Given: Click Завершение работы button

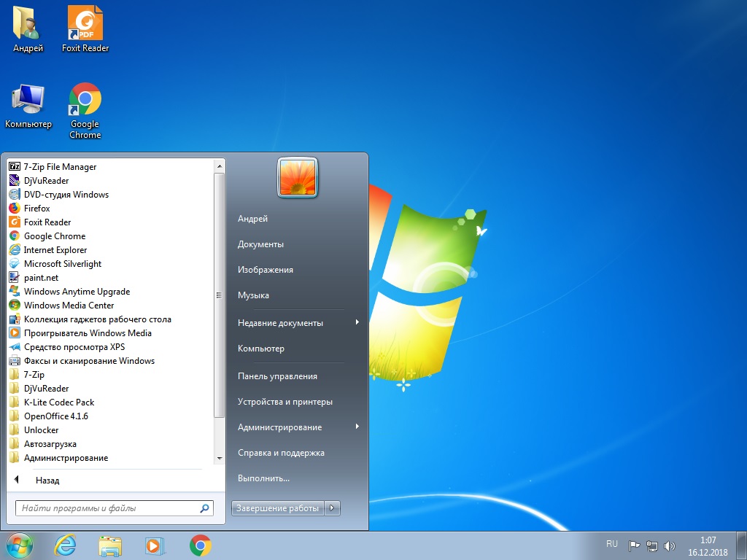Looking at the screenshot, I should (x=278, y=508).
